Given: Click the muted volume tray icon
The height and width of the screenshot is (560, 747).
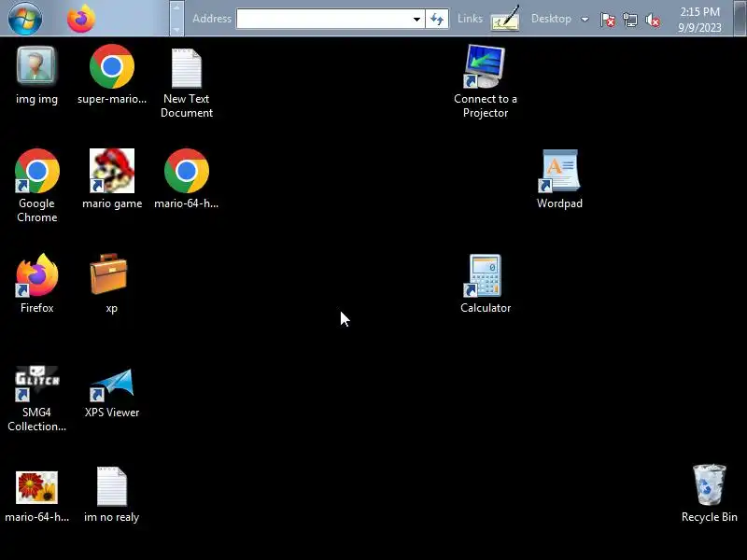Looking at the screenshot, I should point(652,20).
